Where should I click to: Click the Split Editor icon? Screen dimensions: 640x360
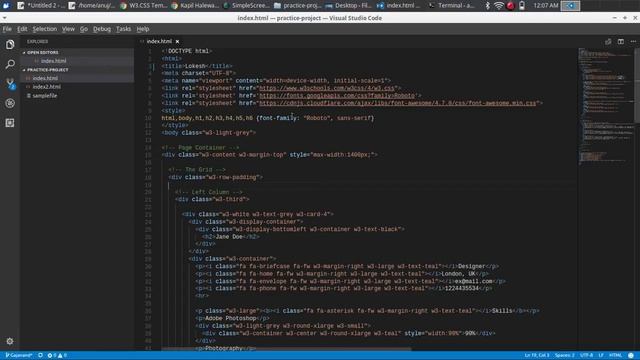tap(620, 41)
